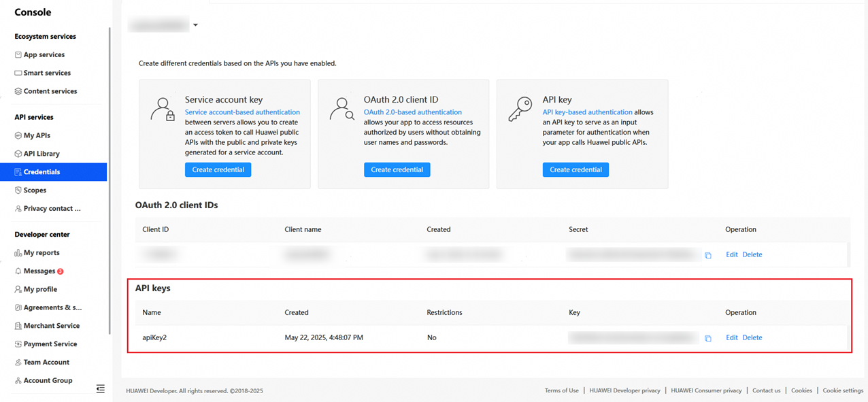The height and width of the screenshot is (402, 868).
Task: Open Contact us footer link
Action: click(767, 390)
